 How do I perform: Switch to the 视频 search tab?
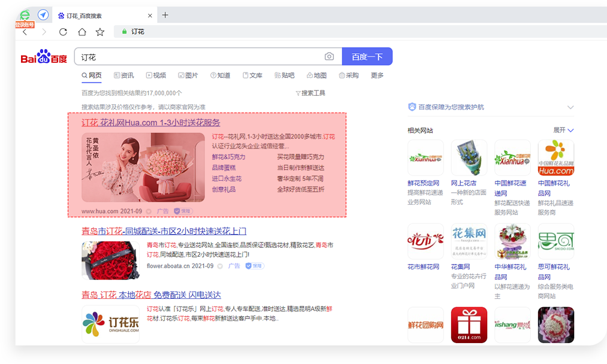click(156, 75)
